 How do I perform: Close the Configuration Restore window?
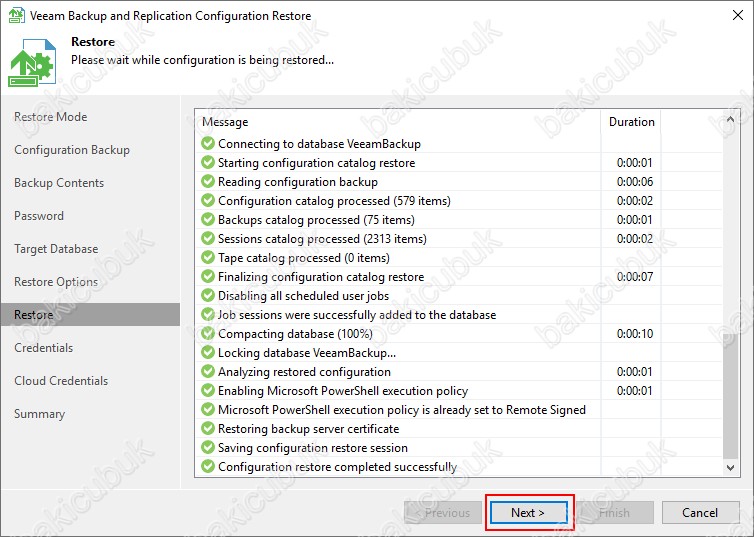coord(738,15)
